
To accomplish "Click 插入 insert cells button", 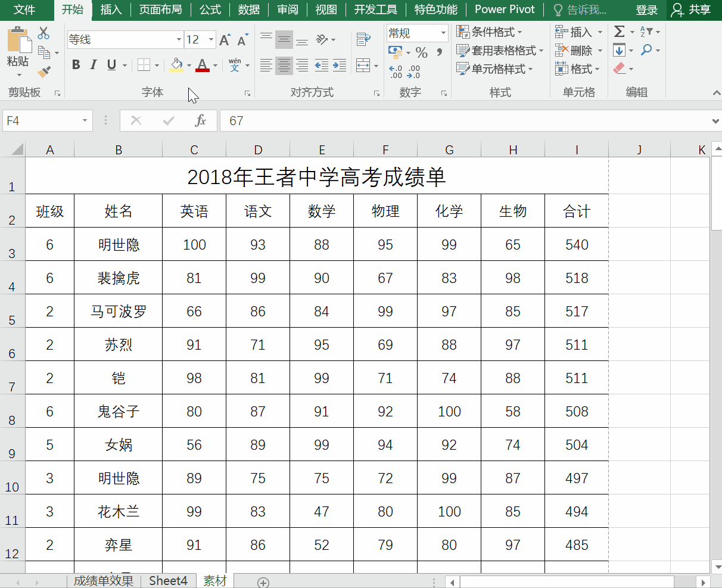I will tap(578, 32).
